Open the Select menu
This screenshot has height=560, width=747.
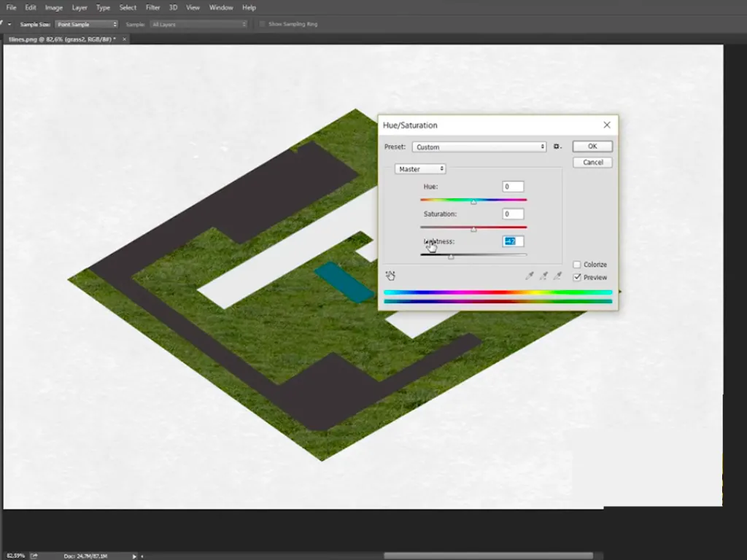[128, 7]
